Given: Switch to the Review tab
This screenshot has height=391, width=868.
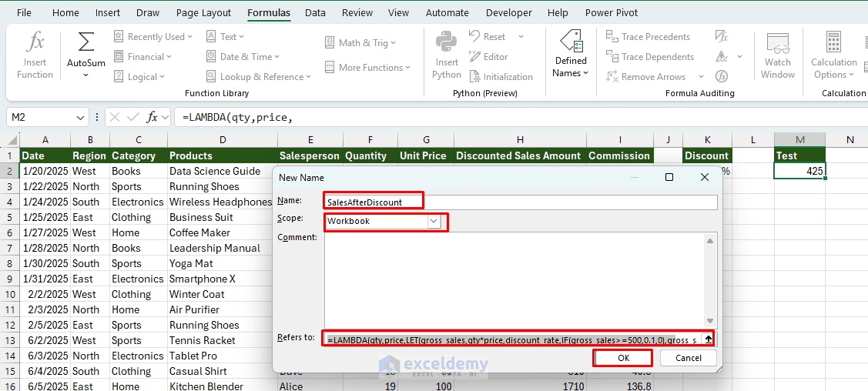Looking at the screenshot, I should point(357,13).
